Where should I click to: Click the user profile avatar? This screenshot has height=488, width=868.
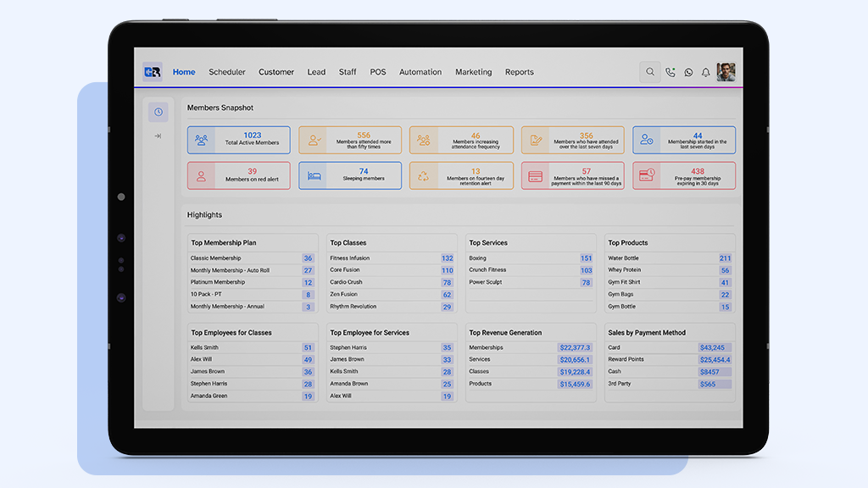click(726, 72)
